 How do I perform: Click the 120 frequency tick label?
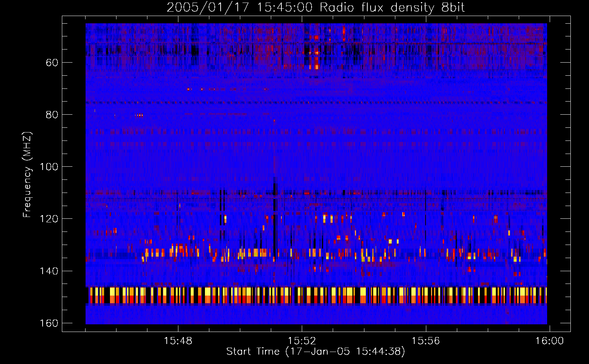[49, 219]
